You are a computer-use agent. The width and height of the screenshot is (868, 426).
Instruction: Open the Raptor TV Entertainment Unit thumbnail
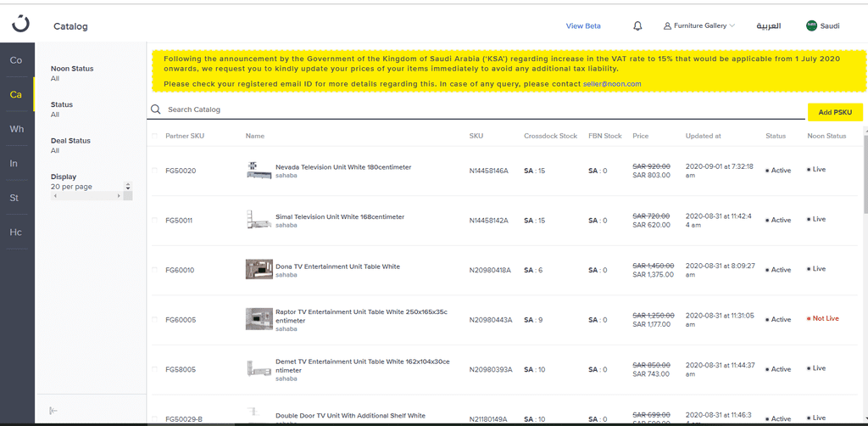tap(259, 319)
